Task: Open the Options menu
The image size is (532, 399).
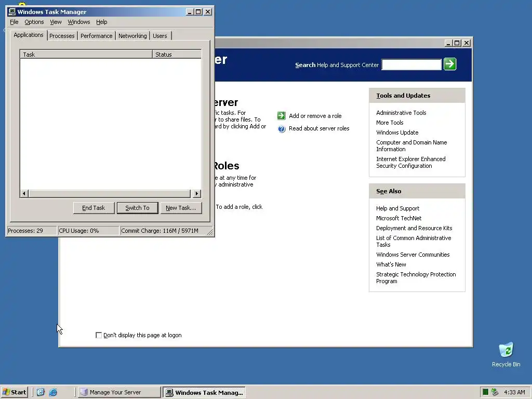Action: (34, 22)
